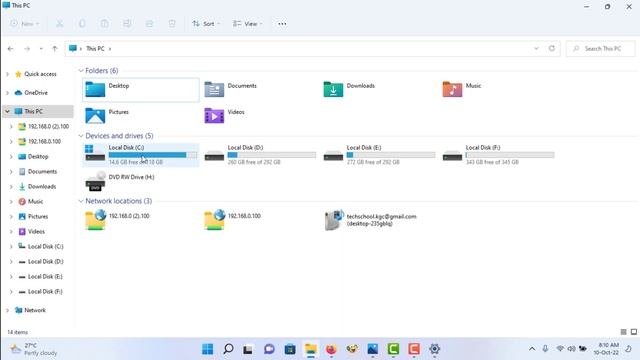
Task: Open the Downloads folder tile
Action: tap(379, 90)
